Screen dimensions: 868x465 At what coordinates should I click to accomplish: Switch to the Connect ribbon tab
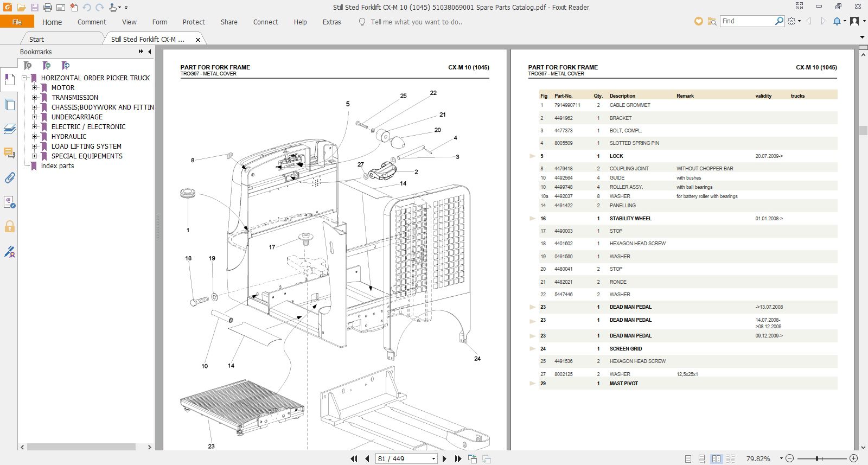(266, 22)
